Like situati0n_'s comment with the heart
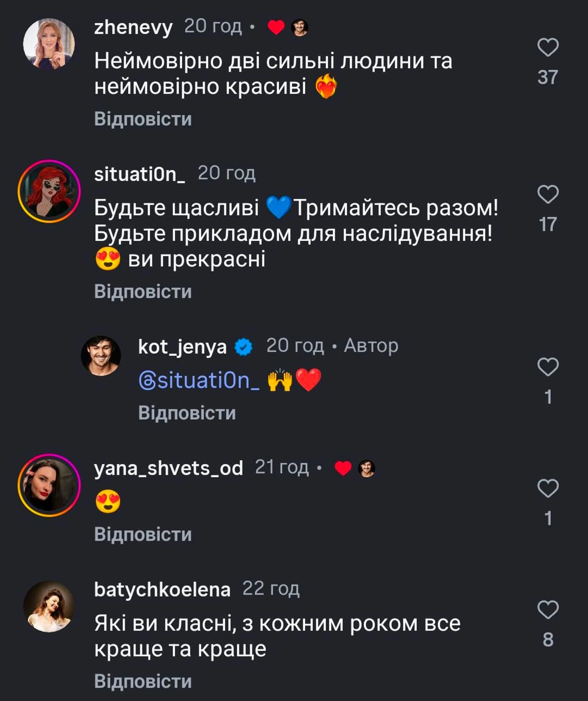 548,194
